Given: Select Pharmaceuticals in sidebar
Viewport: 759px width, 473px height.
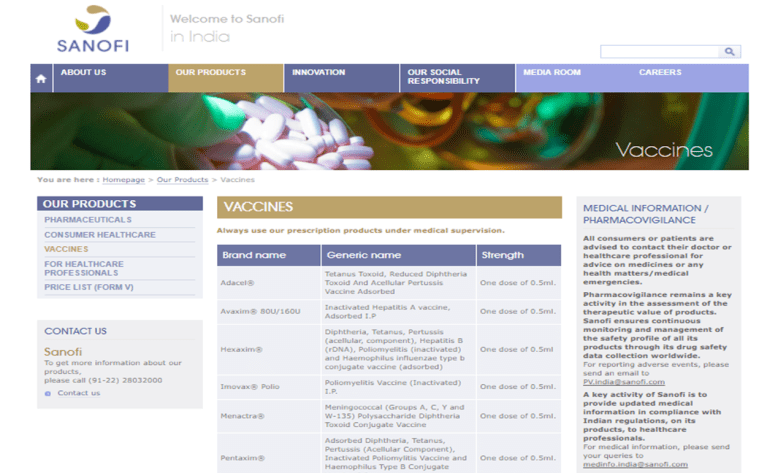Looking at the screenshot, I should [88, 220].
